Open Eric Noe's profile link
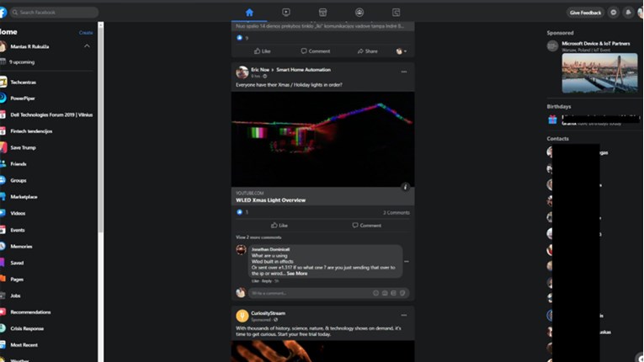Viewport: 644px width, 362px height. coord(260,70)
